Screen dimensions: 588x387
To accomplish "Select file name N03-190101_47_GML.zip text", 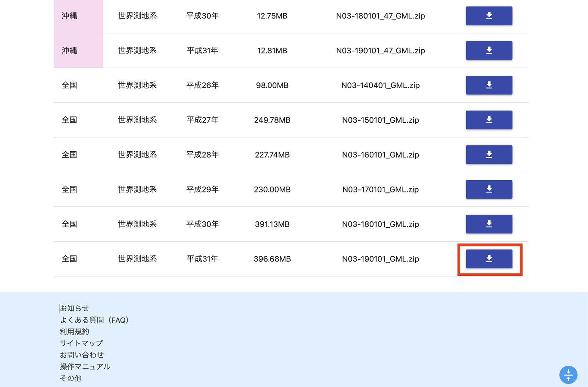I will point(380,51).
